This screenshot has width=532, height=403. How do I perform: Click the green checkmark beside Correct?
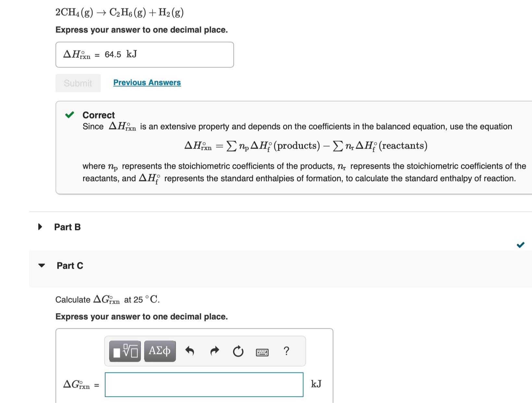pyautogui.click(x=69, y=115)
